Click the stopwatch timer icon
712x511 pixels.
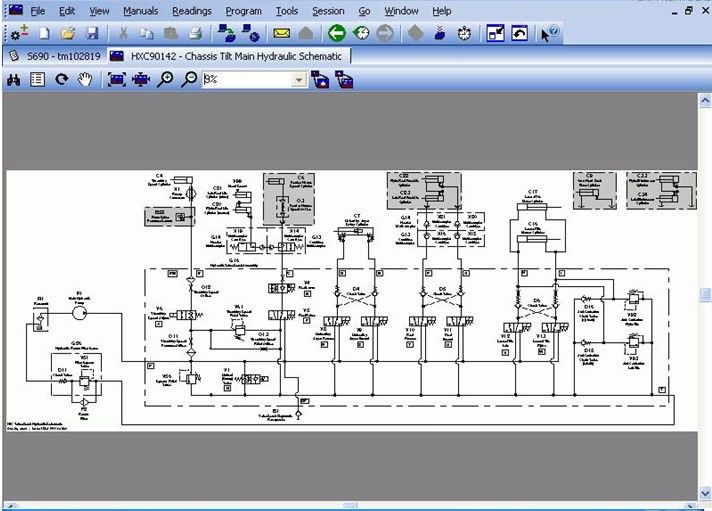465,33
